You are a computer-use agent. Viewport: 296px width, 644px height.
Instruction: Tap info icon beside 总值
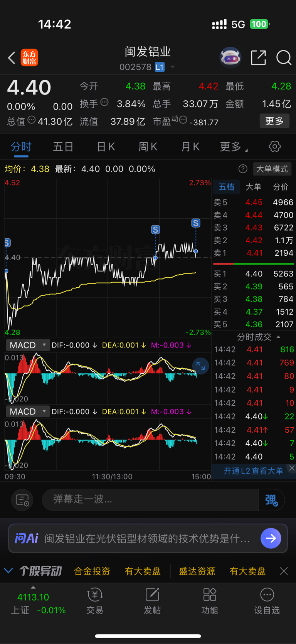32,120
